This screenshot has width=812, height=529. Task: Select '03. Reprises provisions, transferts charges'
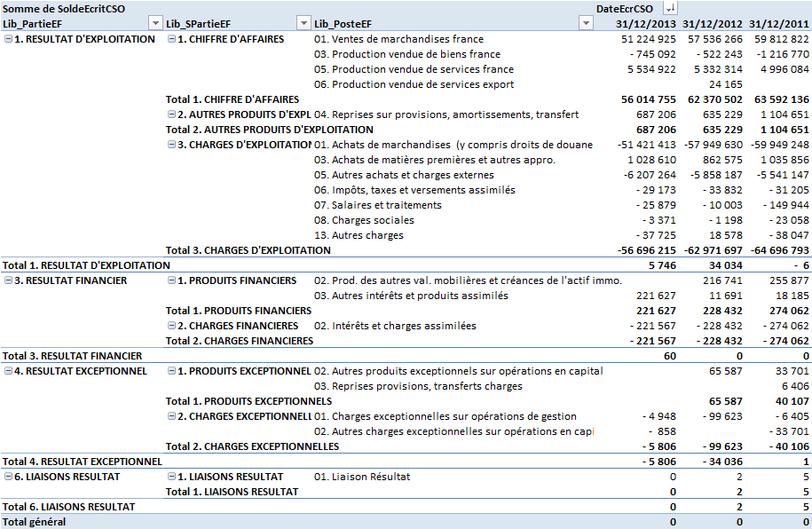[418, 386]
